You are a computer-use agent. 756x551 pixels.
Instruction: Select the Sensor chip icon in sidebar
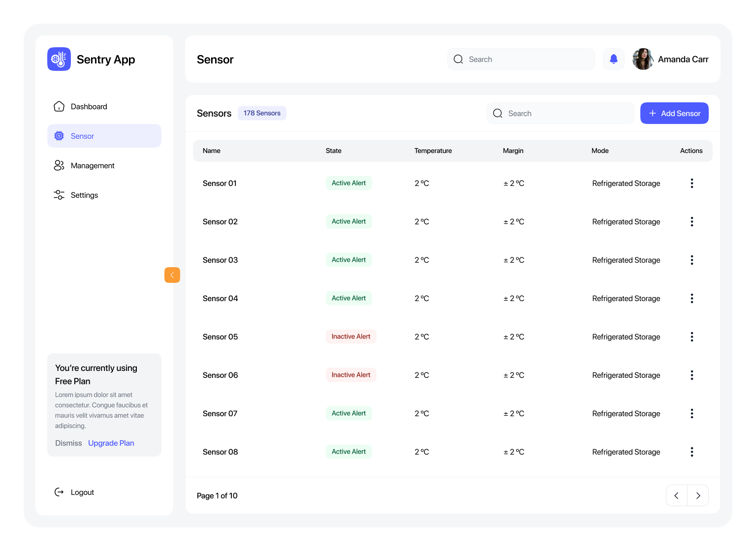[59, 136]
